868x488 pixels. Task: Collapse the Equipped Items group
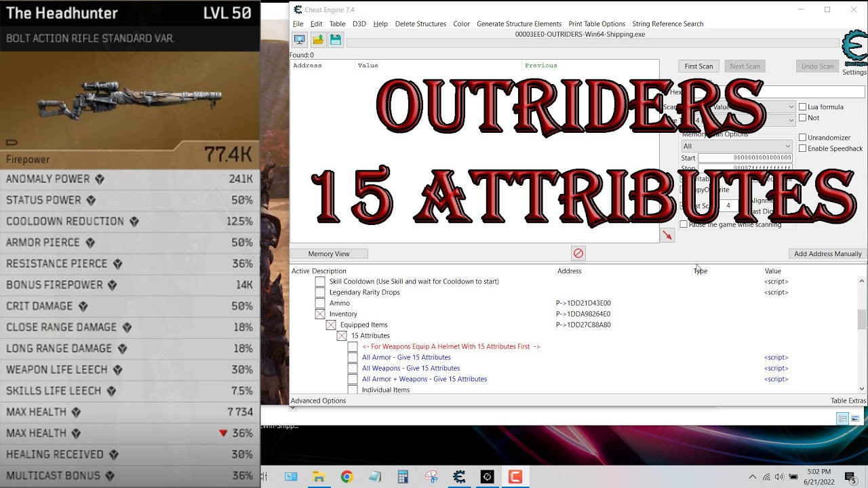point(331,325)
